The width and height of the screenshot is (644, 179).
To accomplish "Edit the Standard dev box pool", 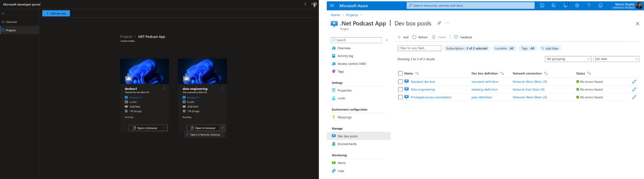I will 634,82.
